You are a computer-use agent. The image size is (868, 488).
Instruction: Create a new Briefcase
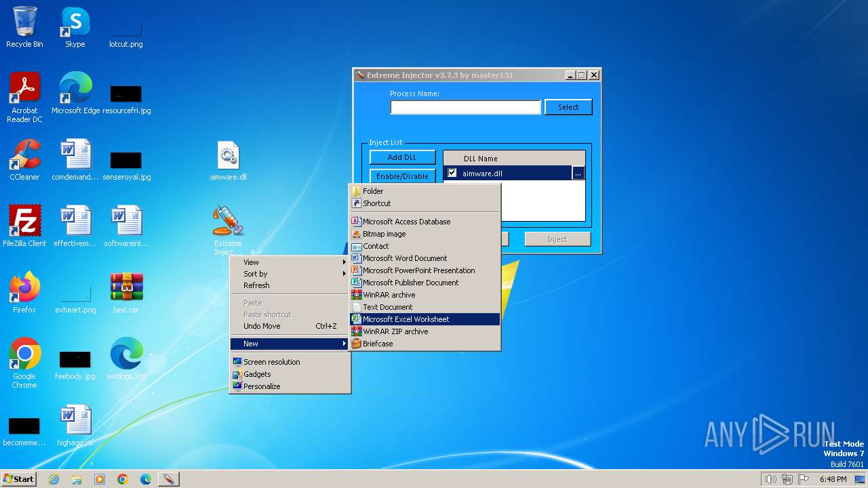coord(425,344)
